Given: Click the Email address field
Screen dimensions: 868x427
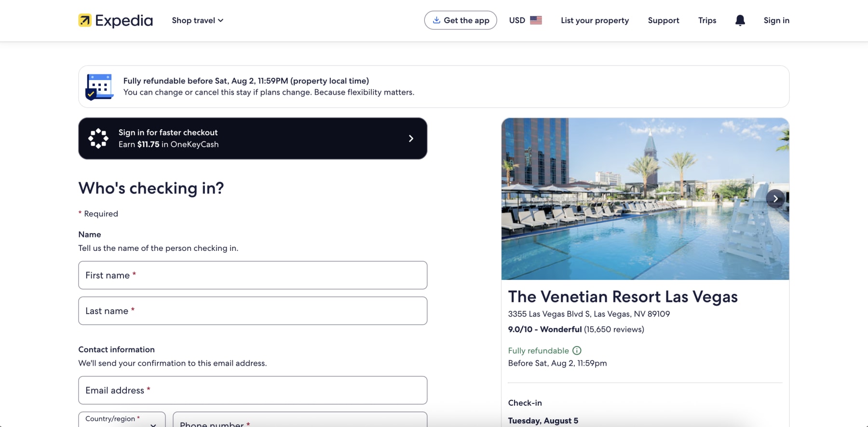Looking at the screenshot, I should pyautogui.click(x=252, y=390).
